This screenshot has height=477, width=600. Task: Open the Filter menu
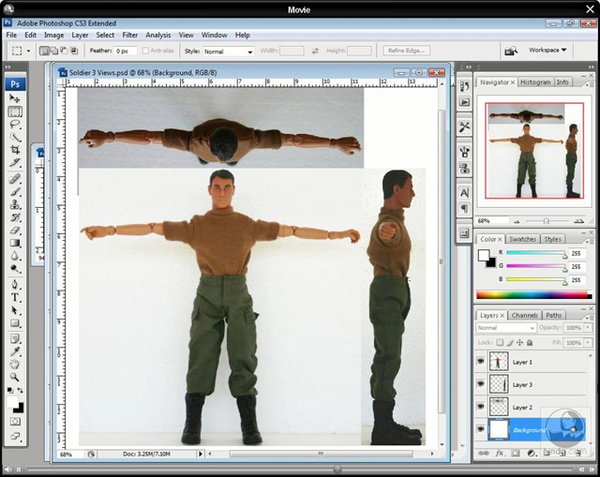(x=130, y=35)
